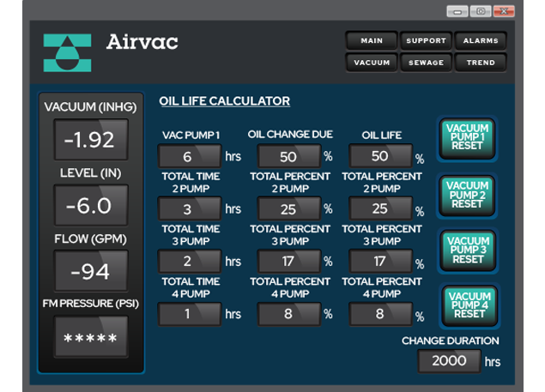The image size is (545, 392).
Task: Navigate to the SEWAGE tab
Action: 426,62
